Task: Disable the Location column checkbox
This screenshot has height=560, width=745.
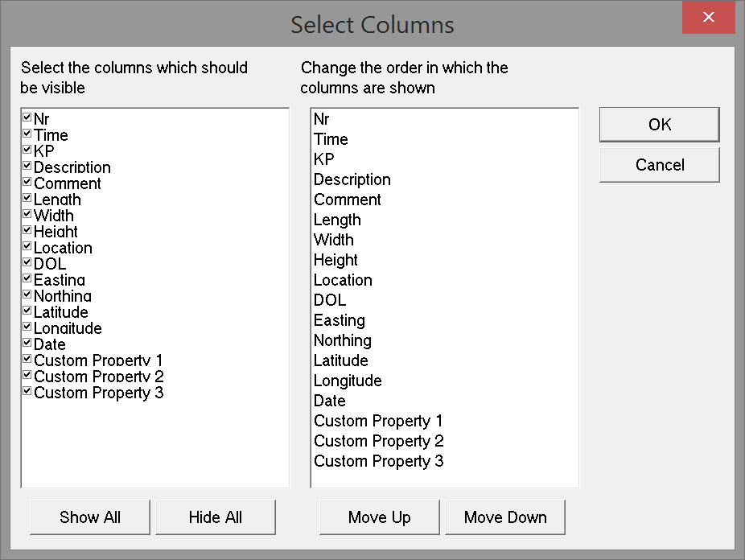Action: pyautogui.click(x=27, y=246)
